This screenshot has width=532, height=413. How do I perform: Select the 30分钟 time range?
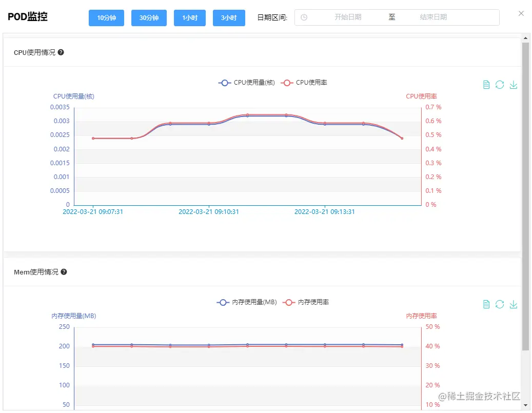point(149,17)
